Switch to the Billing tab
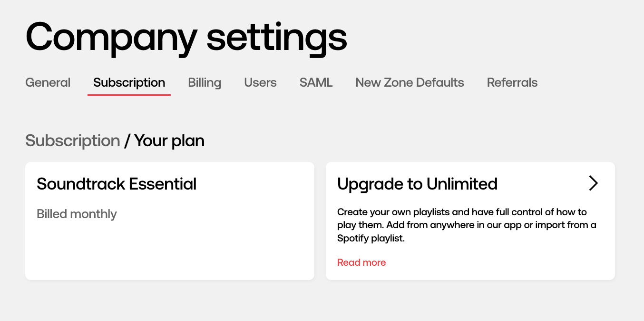 (205, 82)
